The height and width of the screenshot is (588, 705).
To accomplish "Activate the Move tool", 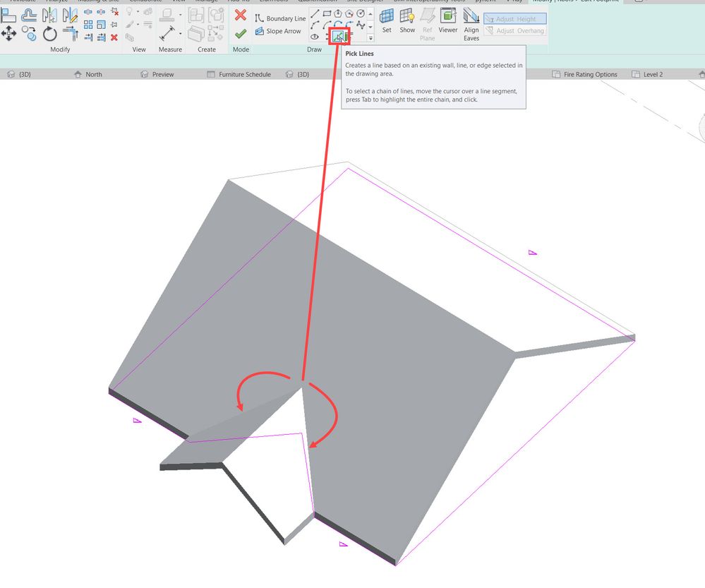I will [x=8, y=33].
